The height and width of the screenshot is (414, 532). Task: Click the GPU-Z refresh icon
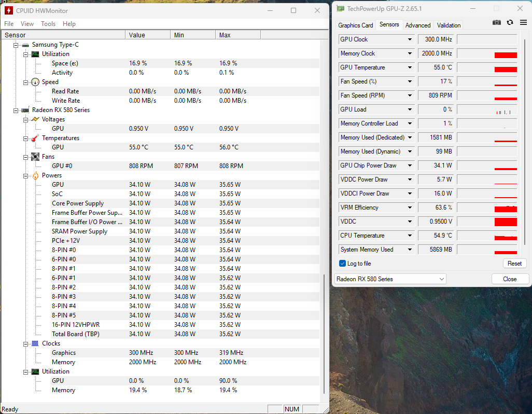click(510, 22)
